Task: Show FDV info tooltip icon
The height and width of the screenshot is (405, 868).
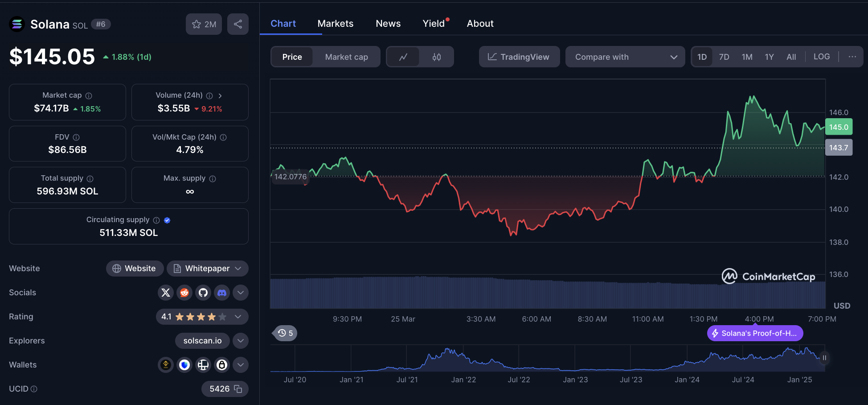Action: (76, 137)
